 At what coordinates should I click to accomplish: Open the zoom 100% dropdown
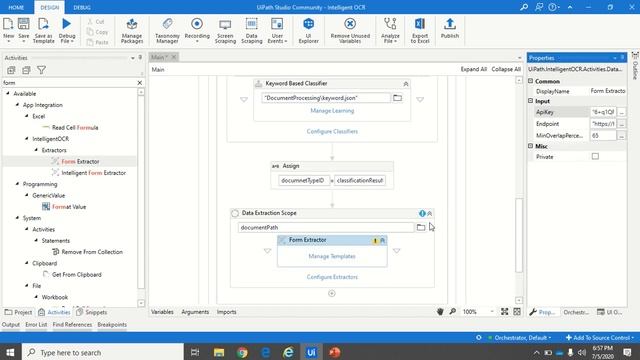[492, 311]
